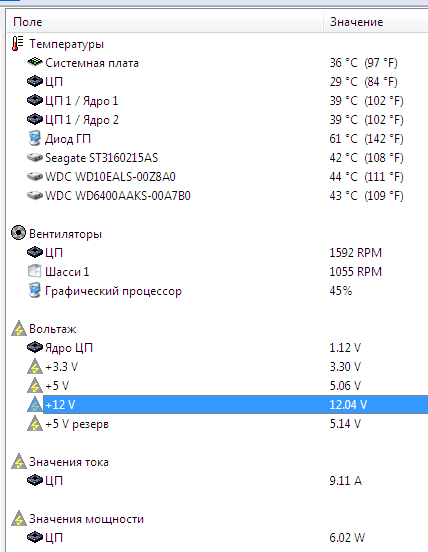Click the motherboard icon for Системная плата
This screenshot has height=552, width=428.
coord(34,62)
